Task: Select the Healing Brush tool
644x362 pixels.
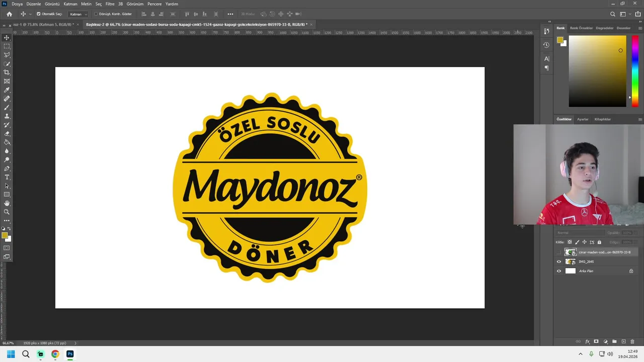Action: pos(7,99)
